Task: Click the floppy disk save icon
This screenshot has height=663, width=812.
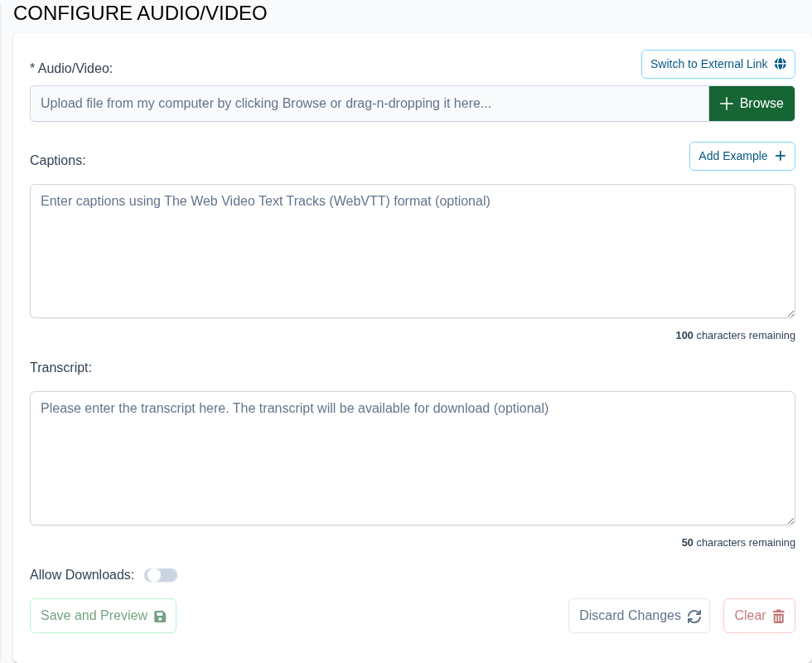Action: click(160, 617)
